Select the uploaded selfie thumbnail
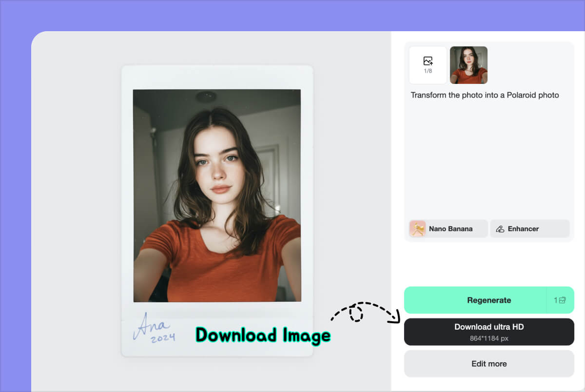This screenshot has height=392, width=585. 468,65
